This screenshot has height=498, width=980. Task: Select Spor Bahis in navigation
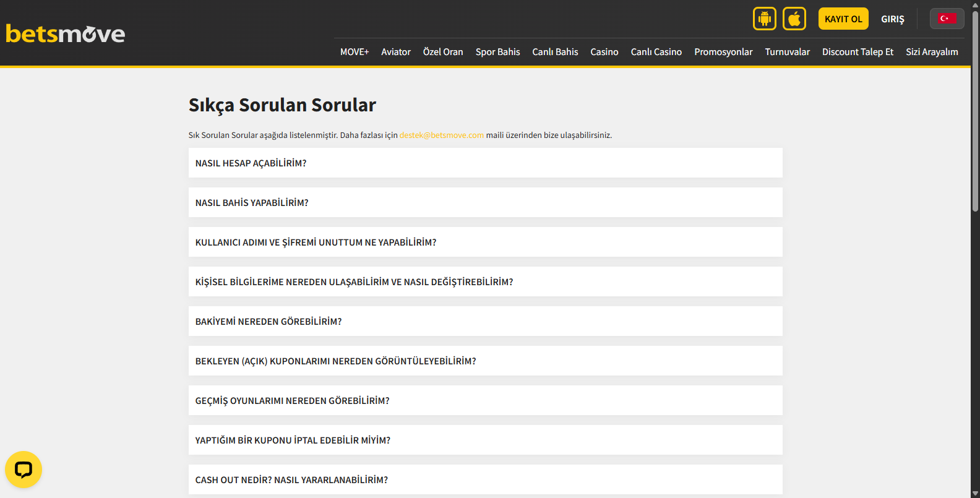[x=497, y=52]
